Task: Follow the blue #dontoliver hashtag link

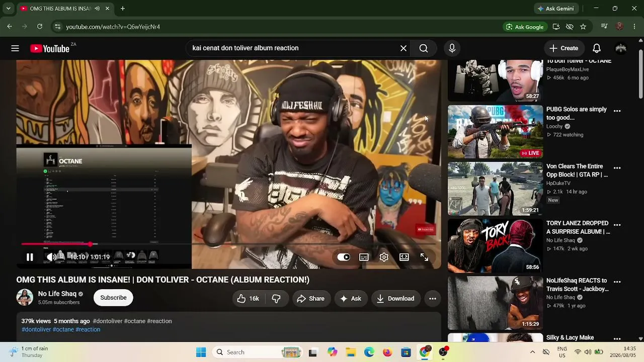Action: (x=36, y=330)
